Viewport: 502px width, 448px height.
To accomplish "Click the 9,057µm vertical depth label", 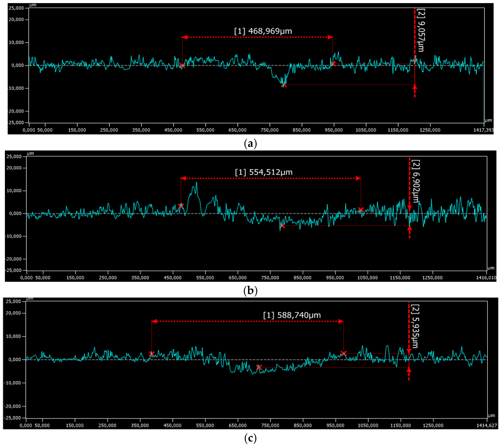I will point(421,30).
